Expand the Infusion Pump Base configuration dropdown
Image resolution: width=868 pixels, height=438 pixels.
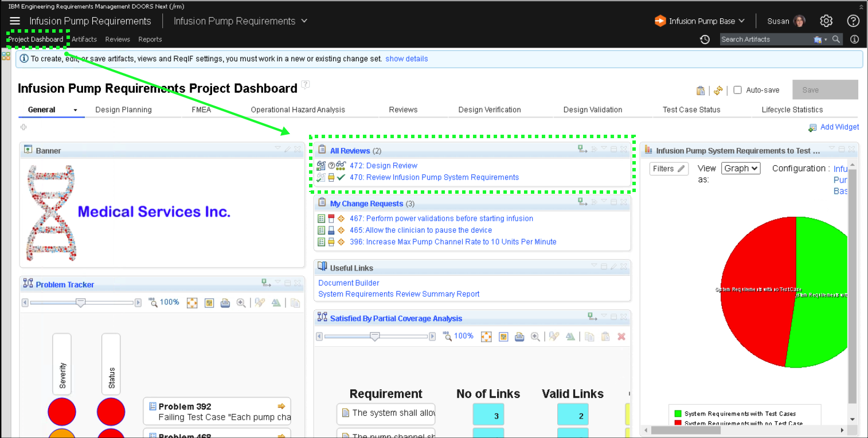pos(701,21)
